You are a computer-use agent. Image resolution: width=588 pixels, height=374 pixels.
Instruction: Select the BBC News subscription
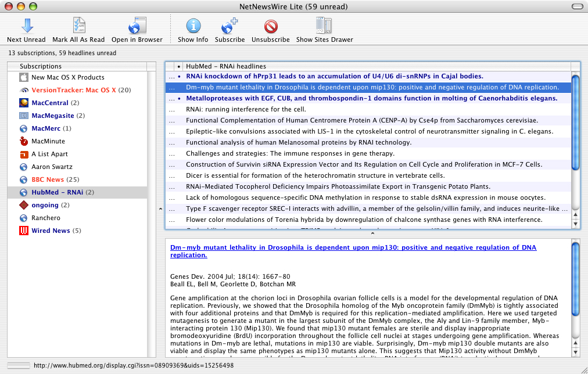coord(77,179)
